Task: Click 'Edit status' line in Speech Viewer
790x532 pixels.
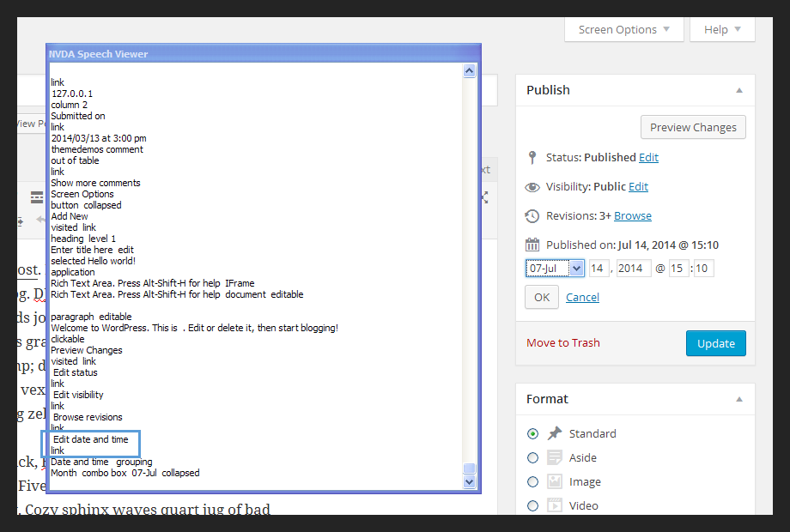Action: pyautogui.click(x=76, y=373)
